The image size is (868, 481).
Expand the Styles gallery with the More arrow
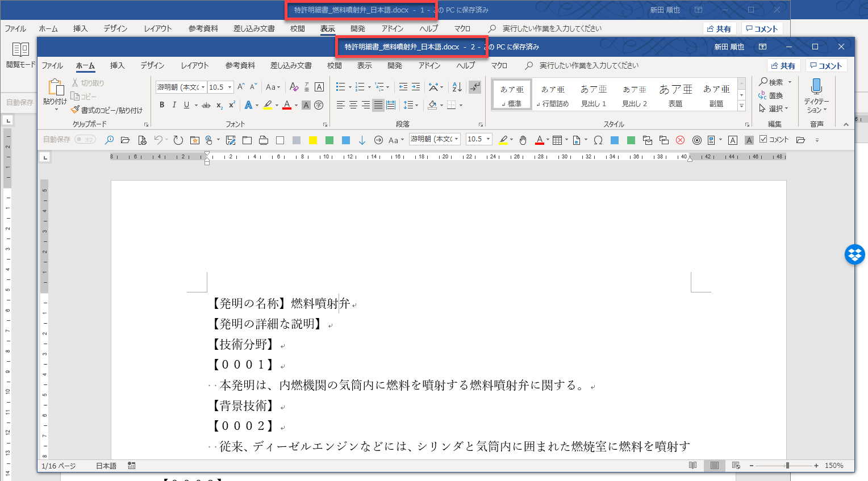(741, 106)
